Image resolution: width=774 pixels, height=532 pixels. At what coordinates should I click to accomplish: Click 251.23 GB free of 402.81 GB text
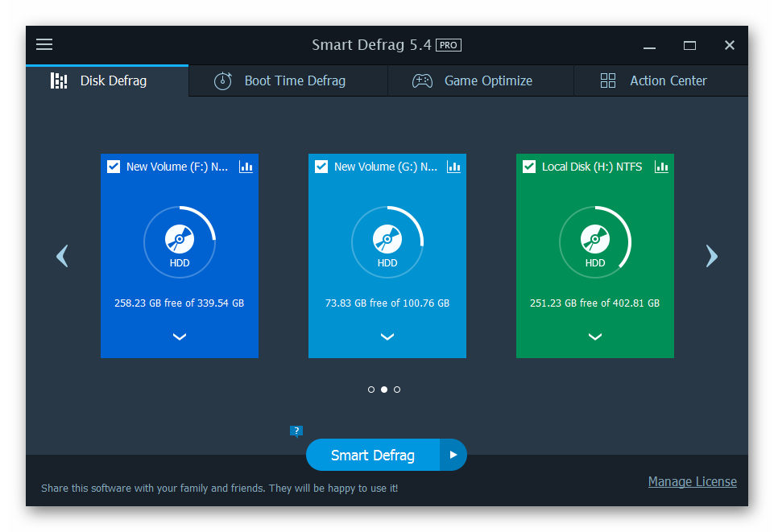(595, 303)
